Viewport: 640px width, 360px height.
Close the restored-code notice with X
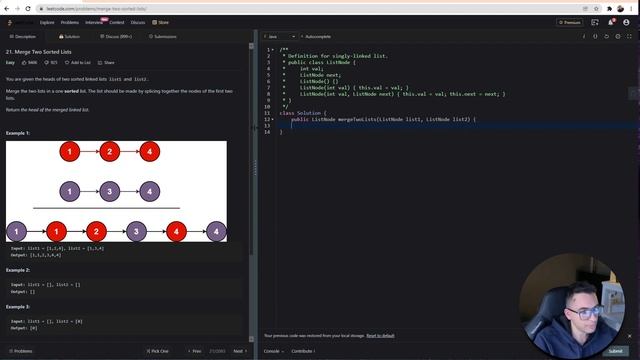(629, 336)
